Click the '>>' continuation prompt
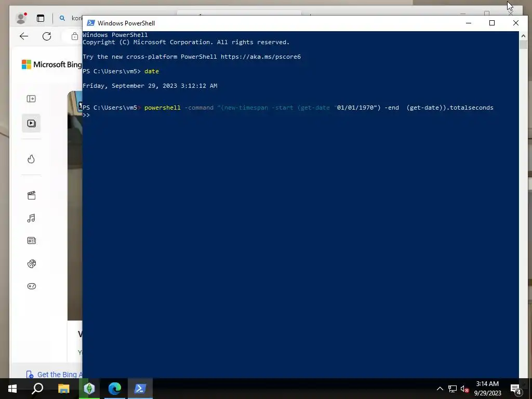The width and height of the screenshot is (532, 399). point(86,115)
